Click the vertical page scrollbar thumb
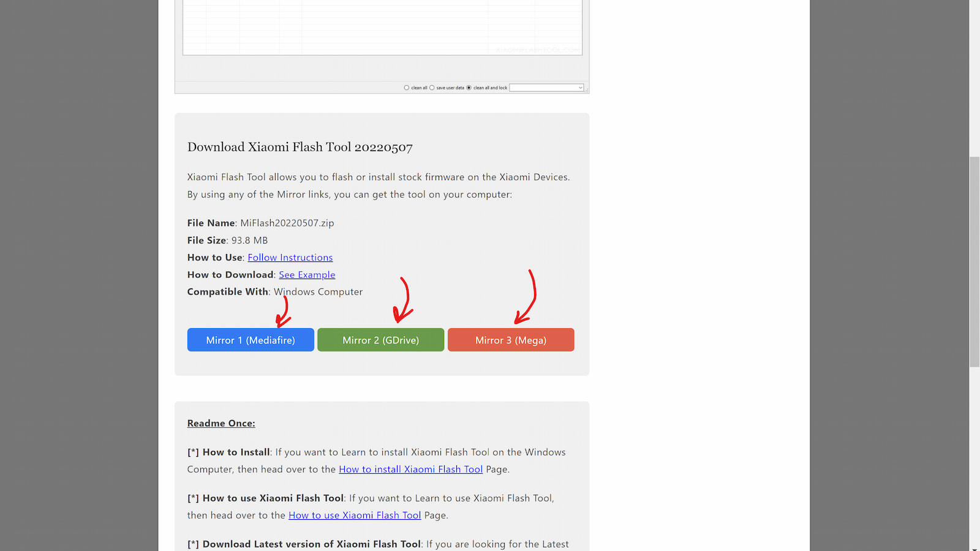Viewport: 980px width, 551px height. click(974, 261)
